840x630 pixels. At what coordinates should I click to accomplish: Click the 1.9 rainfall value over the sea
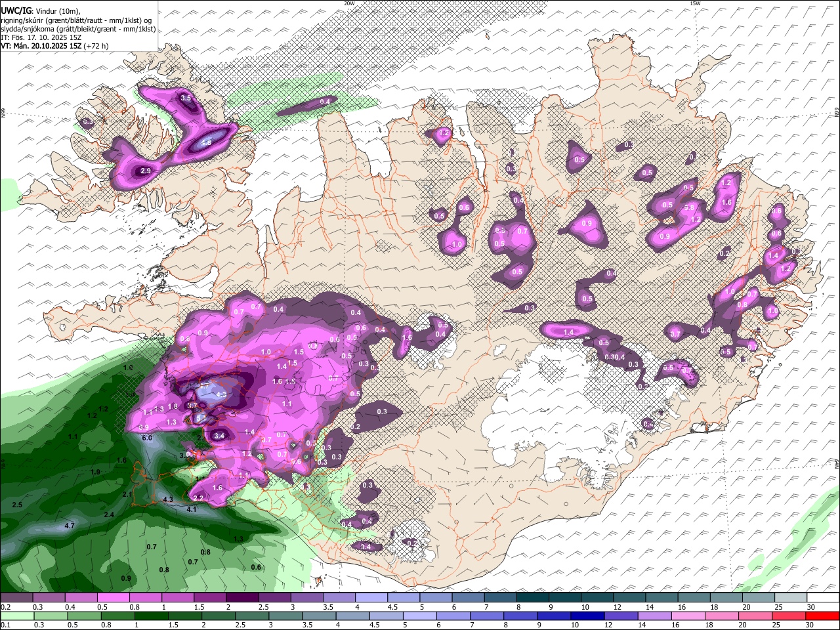point(95,472)
